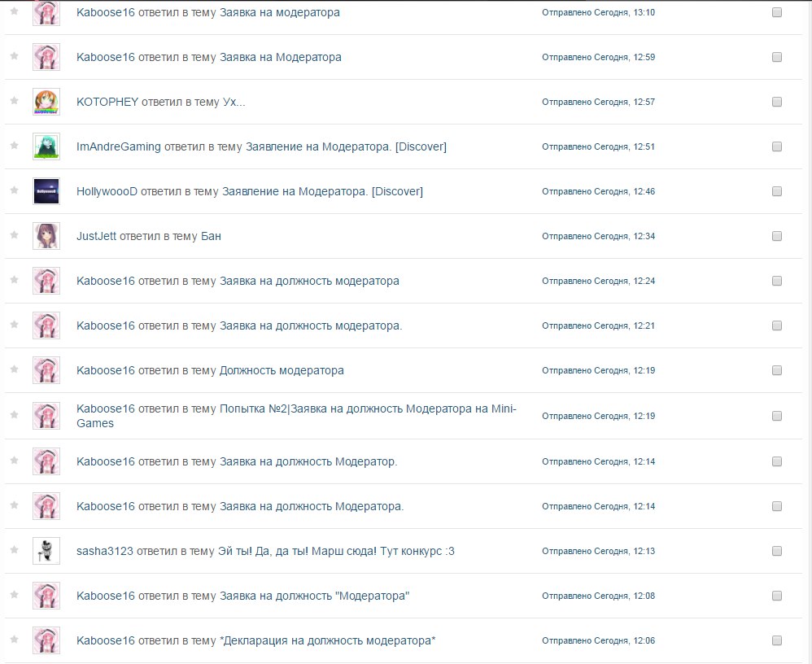Select the checkbox on KOTOPHEY's 12:57 row
Image resolution: width=812 pixels, height=664 pixels.
[777, 102]
